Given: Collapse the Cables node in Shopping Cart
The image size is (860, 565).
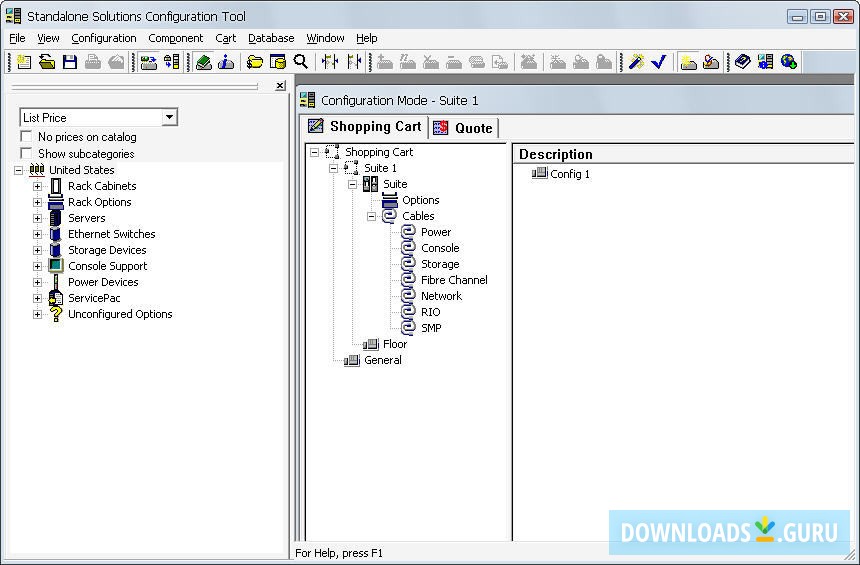Looking at the screenshot, I should [x=371, y=216].
